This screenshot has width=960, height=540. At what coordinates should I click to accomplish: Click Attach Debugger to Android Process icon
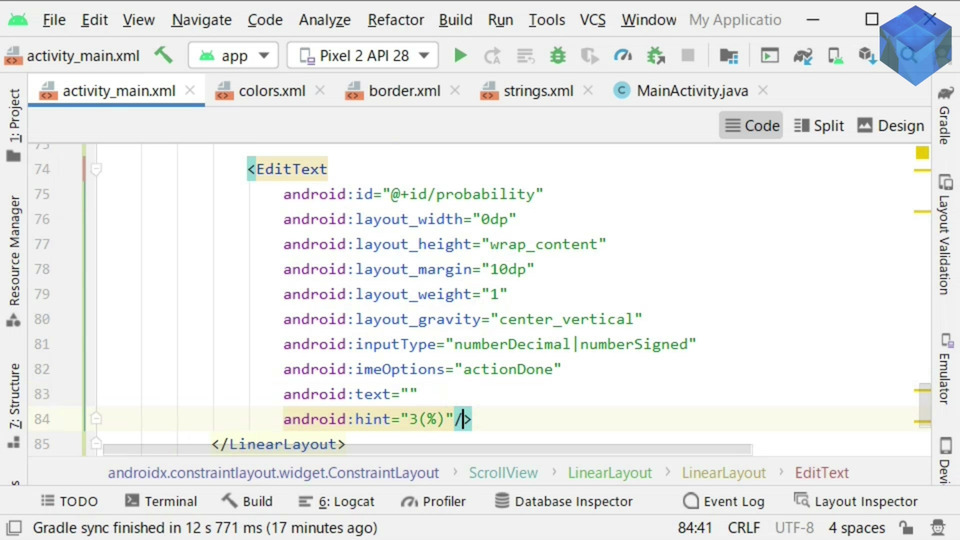pos(656,56)
